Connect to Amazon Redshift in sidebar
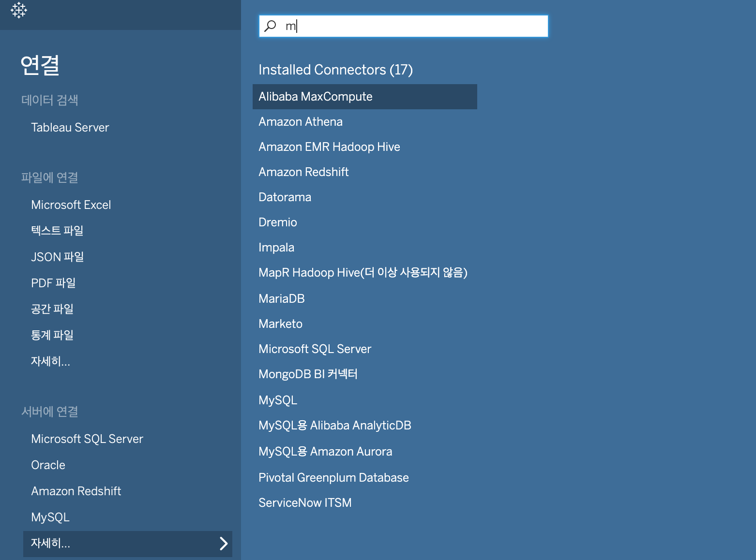This screenshot has height=560, width=756. (x=76, y=491)
